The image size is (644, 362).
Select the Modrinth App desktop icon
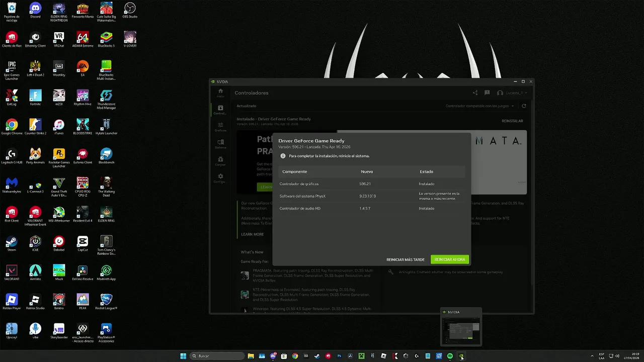point(106,273)
